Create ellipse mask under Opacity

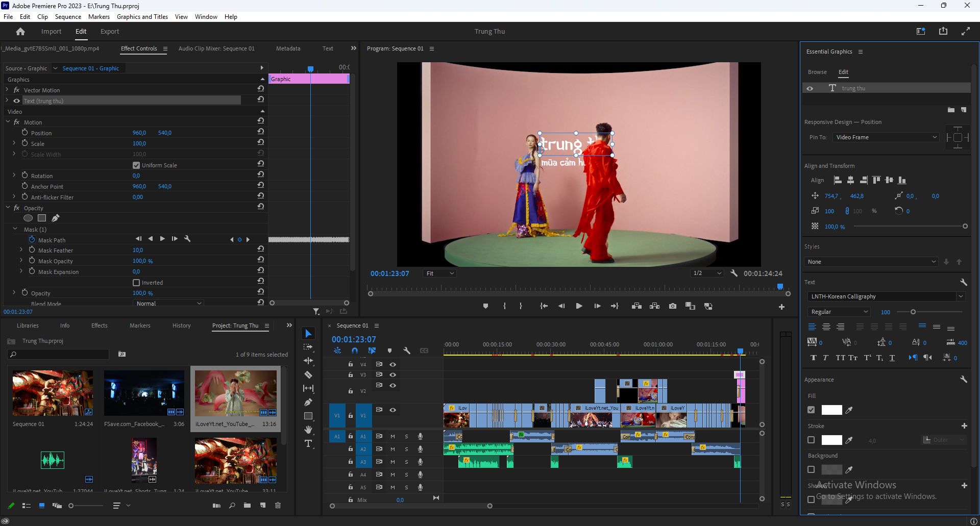[x=28, y=218]
